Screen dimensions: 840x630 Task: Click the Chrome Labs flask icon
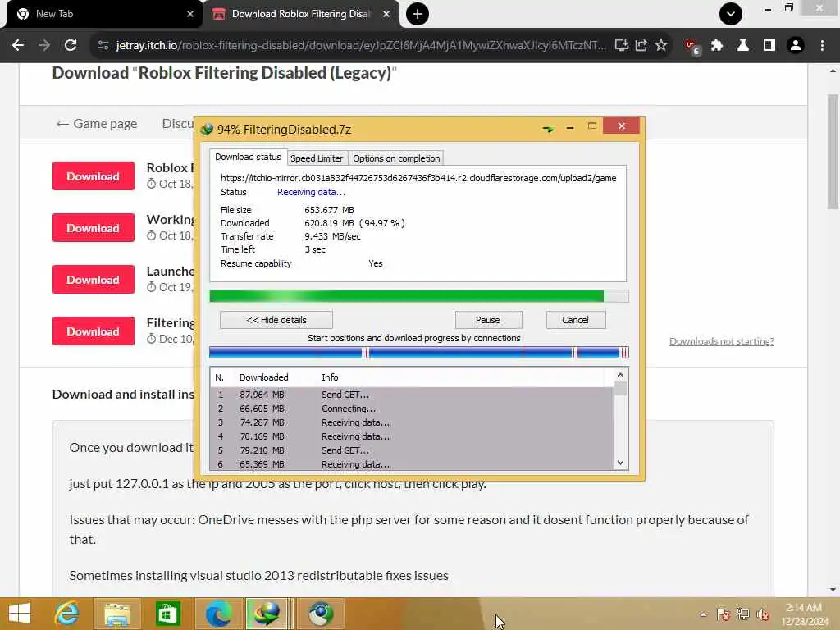pos(743,46)
